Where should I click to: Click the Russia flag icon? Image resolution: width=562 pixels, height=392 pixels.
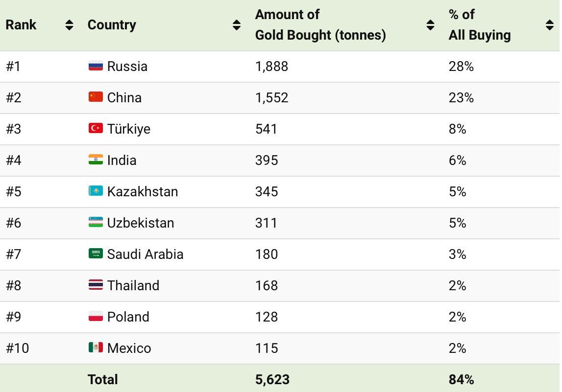[x=96, y=66]
